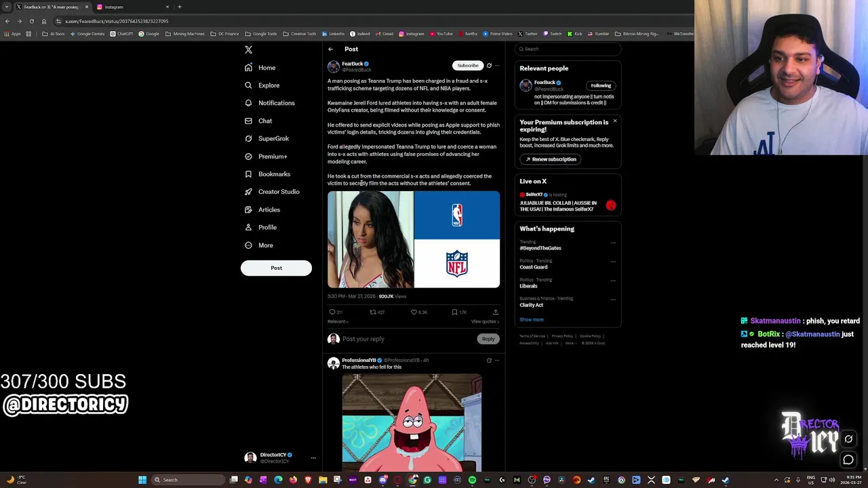The width and height of the screenshot is (868, 488).
Task: Open the weather widget on taskbar
Action: click(16, 480)
